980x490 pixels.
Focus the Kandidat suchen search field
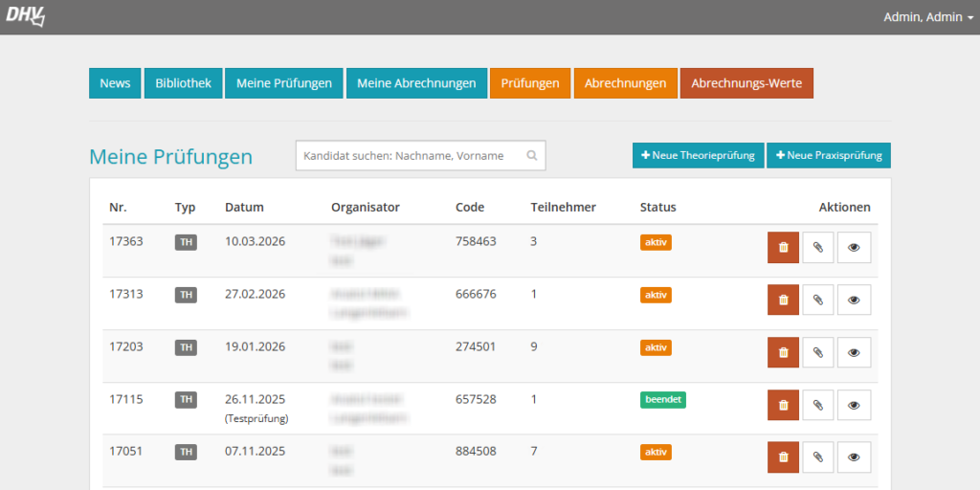[x=412, y=155]
